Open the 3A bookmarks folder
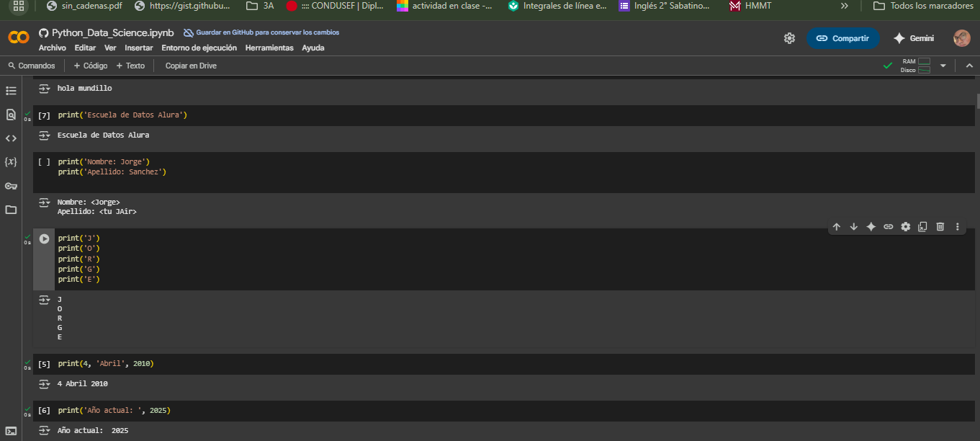The height and width of the screenshot is (441, 980). 260,6
